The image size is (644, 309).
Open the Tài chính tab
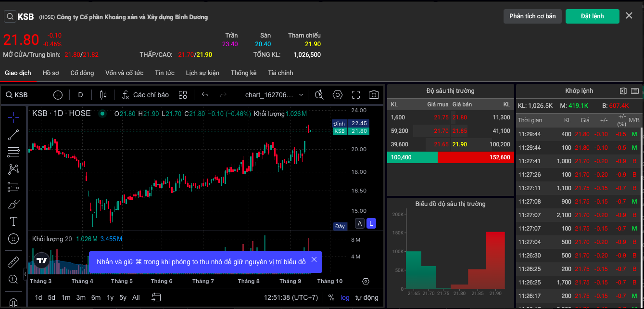point(280,73)
